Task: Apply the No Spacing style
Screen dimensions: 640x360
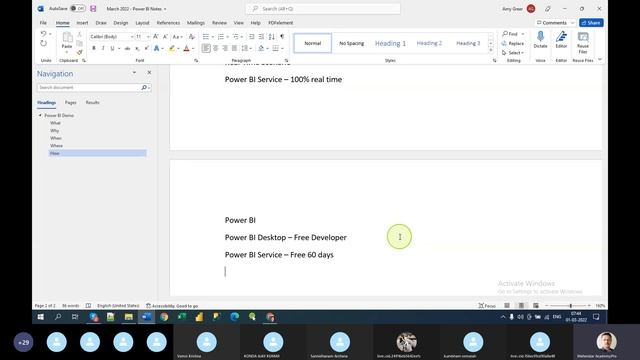Action: click(351, 43)
